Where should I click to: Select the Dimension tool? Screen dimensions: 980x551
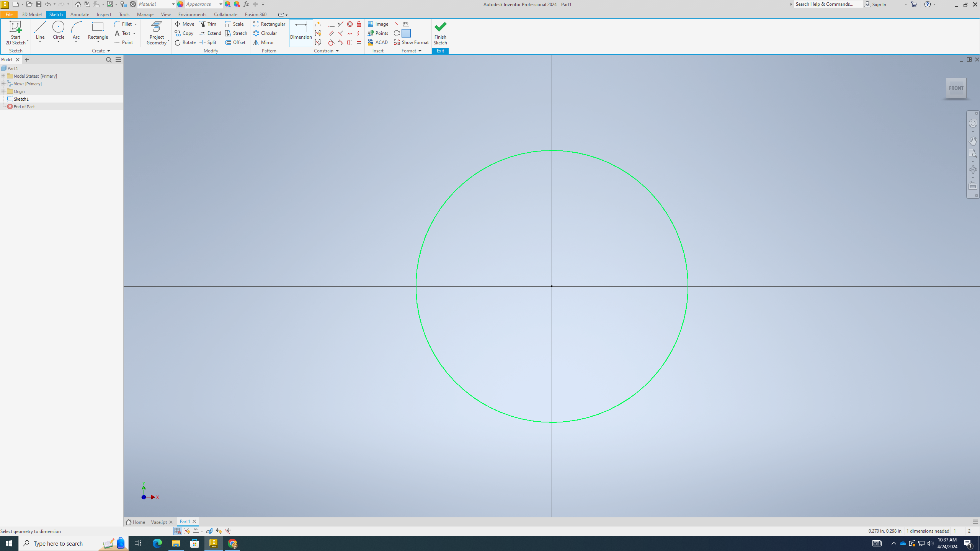pyautogui.click(x=301, y=33)
